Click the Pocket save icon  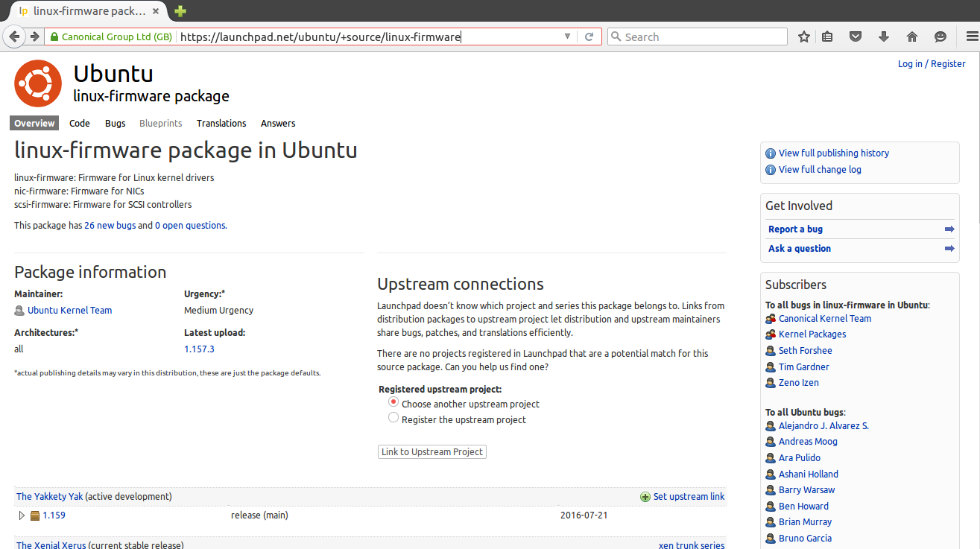[856, 37]
